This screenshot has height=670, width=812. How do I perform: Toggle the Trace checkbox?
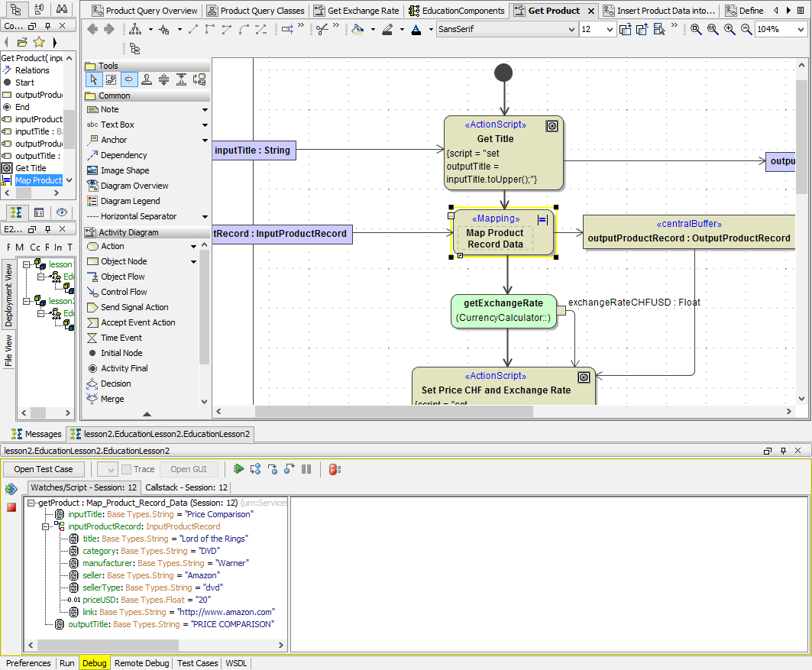pyautogui.click(x=127, y=469)
